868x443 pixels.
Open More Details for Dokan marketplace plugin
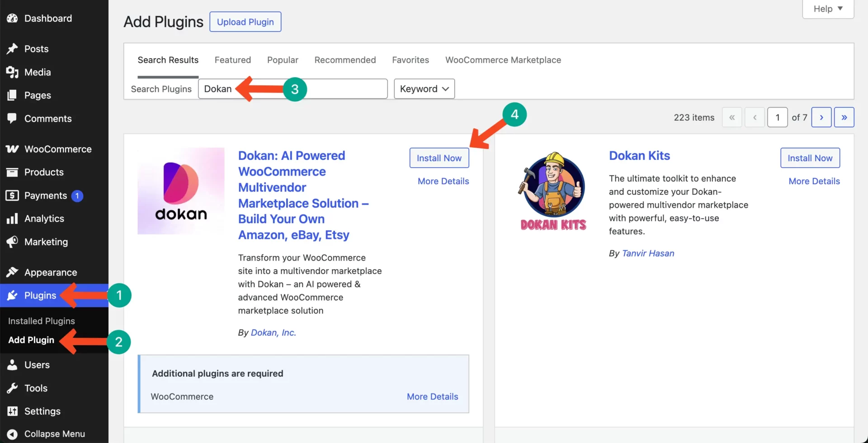(443, 181)
